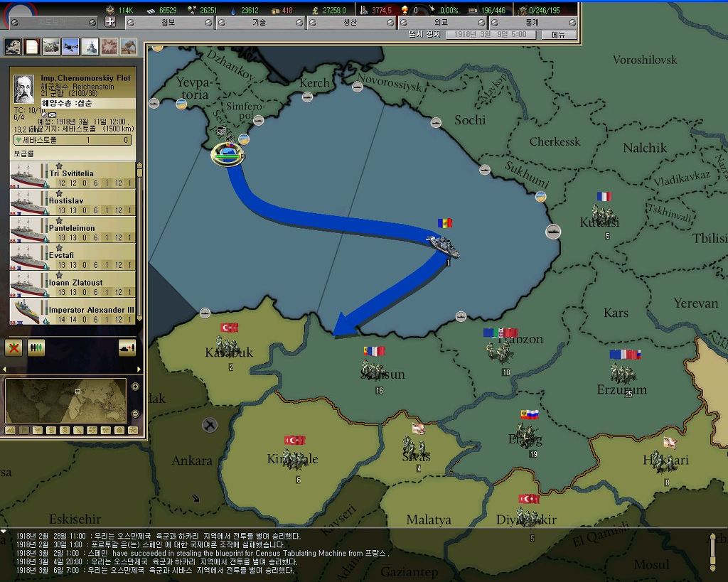Viewport: 728px width, 582px height.
Task: Click the Ankara province label
Action: pyautogui.click(x=192, y=460)
